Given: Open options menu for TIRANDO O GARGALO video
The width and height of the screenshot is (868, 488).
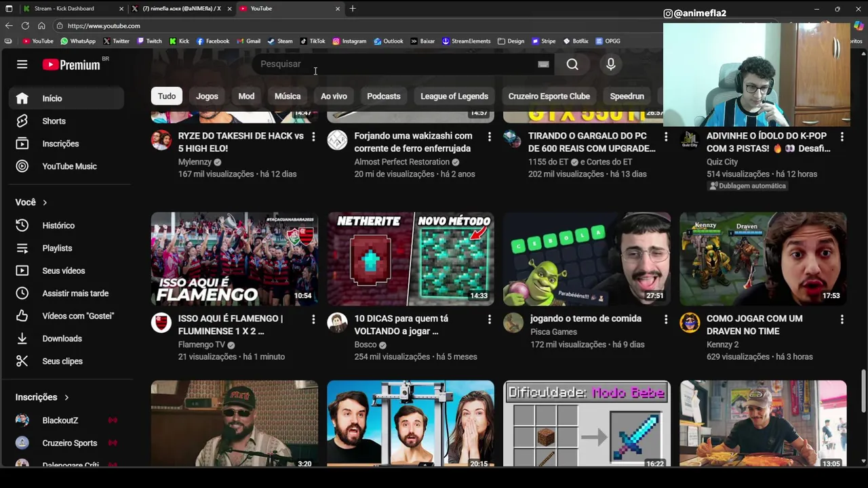Looking at the screenshot, I should [666, 136].
